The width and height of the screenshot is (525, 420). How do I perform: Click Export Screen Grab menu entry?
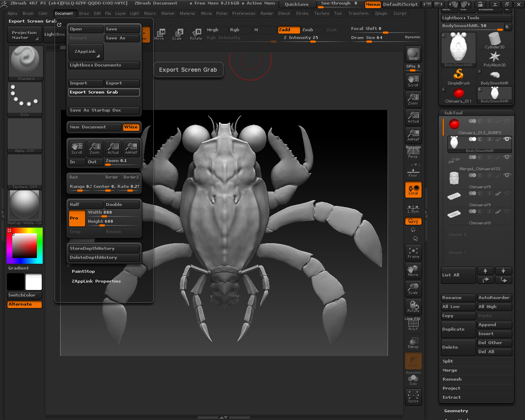pos(104,92)
